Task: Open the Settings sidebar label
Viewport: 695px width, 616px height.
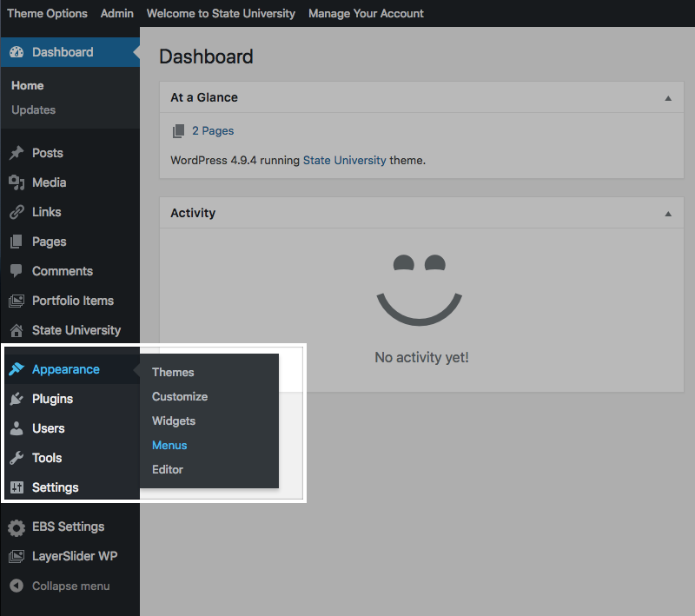Action: pyautogui.click(x=55, y=487)
